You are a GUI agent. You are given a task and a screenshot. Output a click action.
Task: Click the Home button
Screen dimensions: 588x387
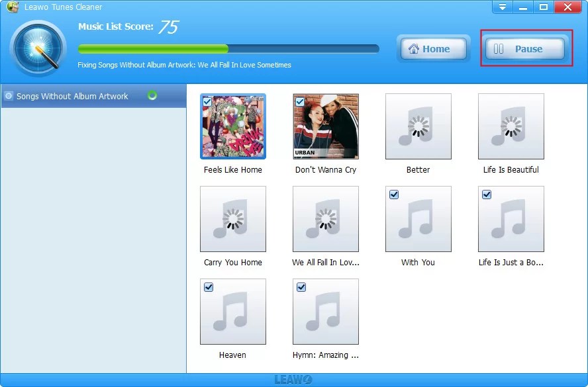tap(433, 48)
